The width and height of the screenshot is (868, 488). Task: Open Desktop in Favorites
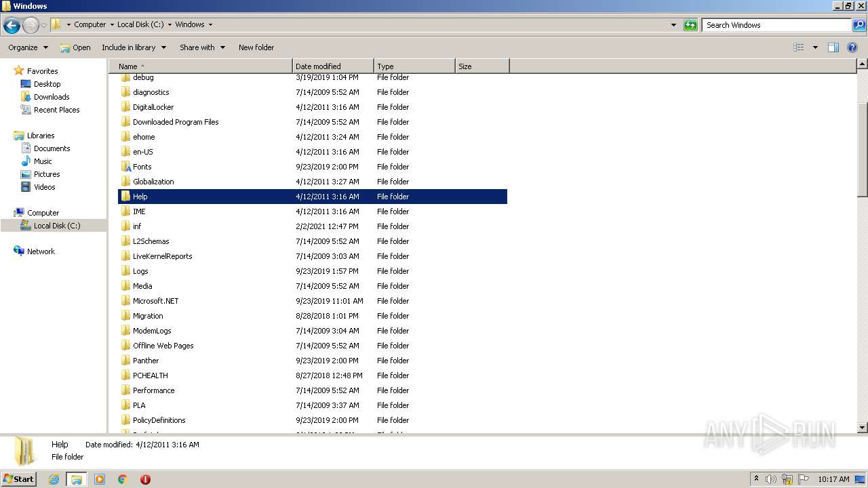pyautogui.click(x=47, y=84)
